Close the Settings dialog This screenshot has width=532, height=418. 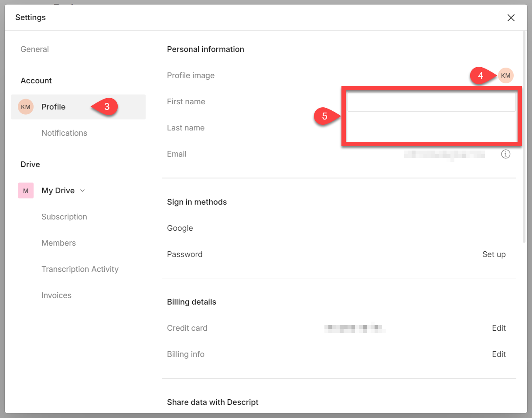click(x=511, y=17)
